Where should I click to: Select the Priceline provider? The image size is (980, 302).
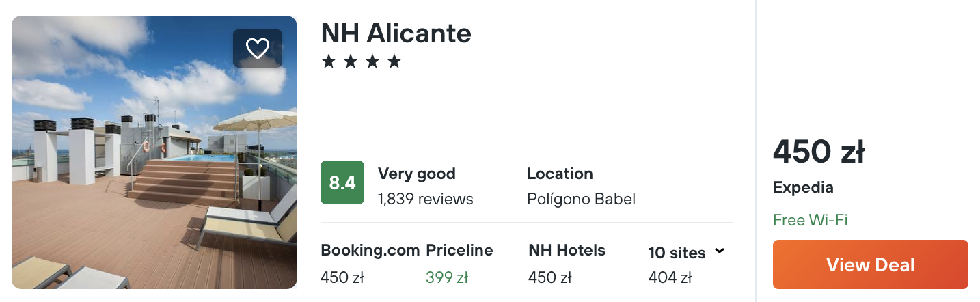click(459, 251)
